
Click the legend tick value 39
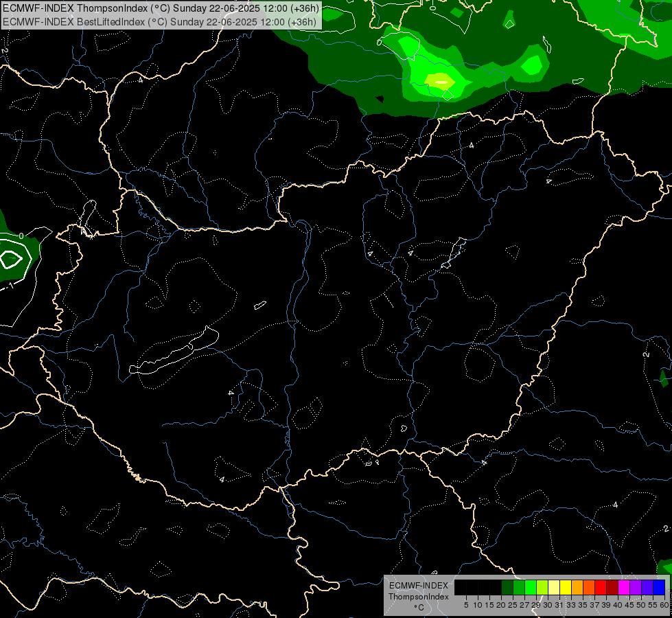pyautogui.click(x=606, y=605)
